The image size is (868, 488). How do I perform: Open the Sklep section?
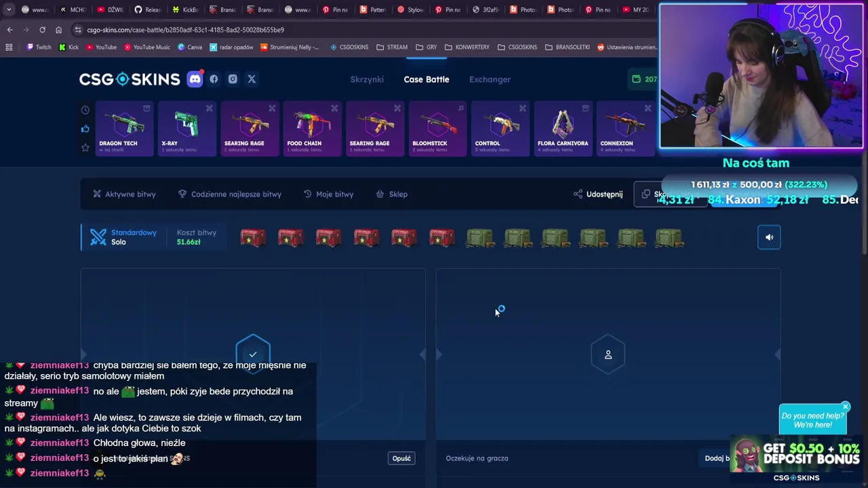tap(391, 194)
